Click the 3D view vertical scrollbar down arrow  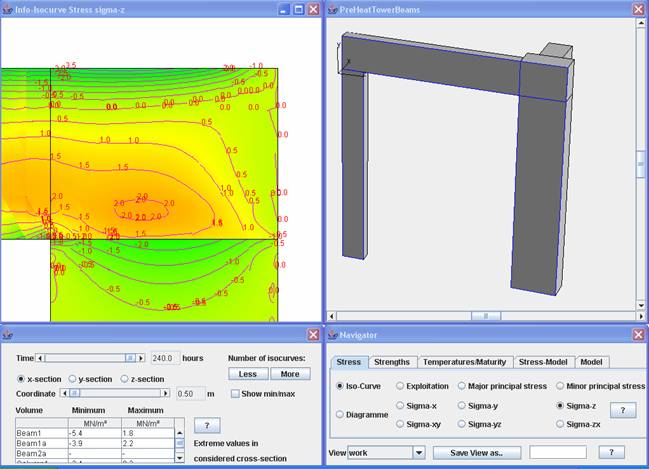(x=640, y=305)
